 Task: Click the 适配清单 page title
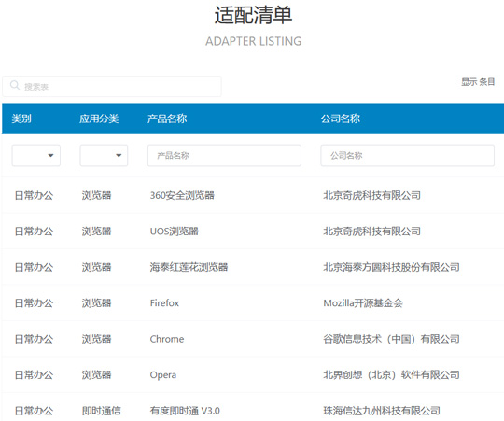click(x=253, y=15)
